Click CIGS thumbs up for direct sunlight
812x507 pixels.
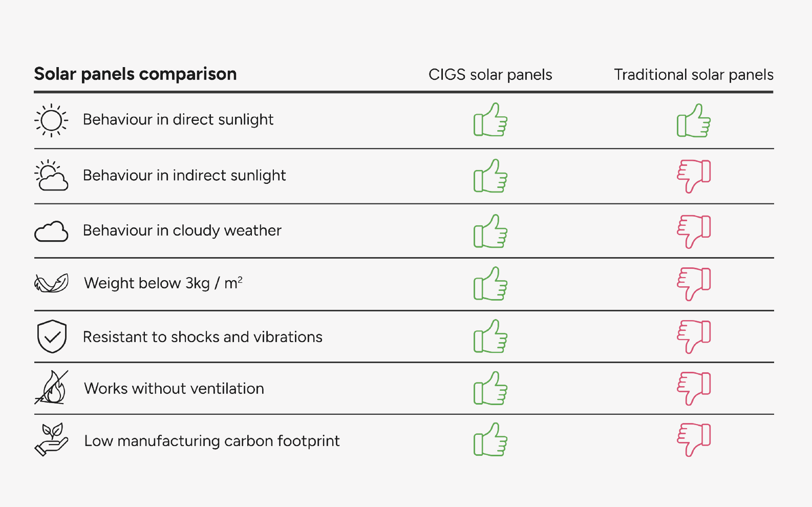pos(490,119)
